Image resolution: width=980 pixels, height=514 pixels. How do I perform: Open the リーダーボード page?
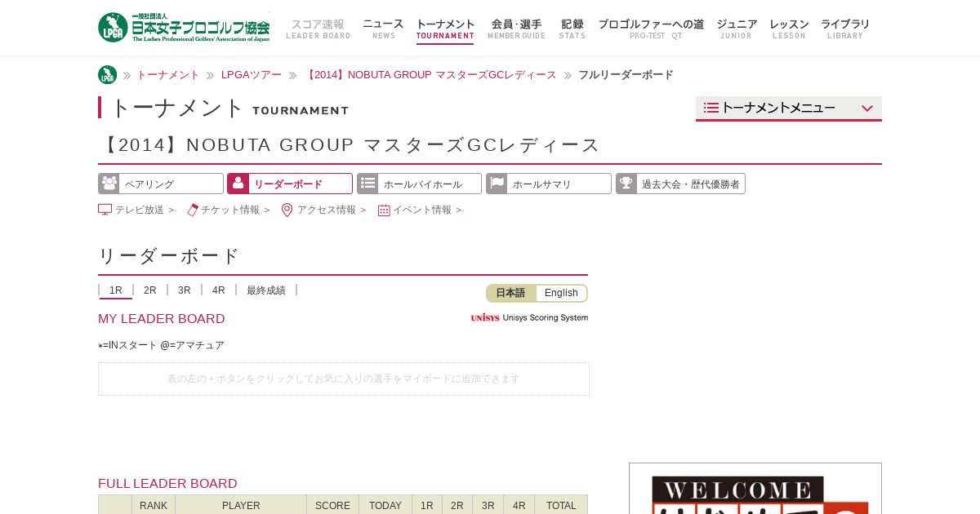tap(290, 184)
